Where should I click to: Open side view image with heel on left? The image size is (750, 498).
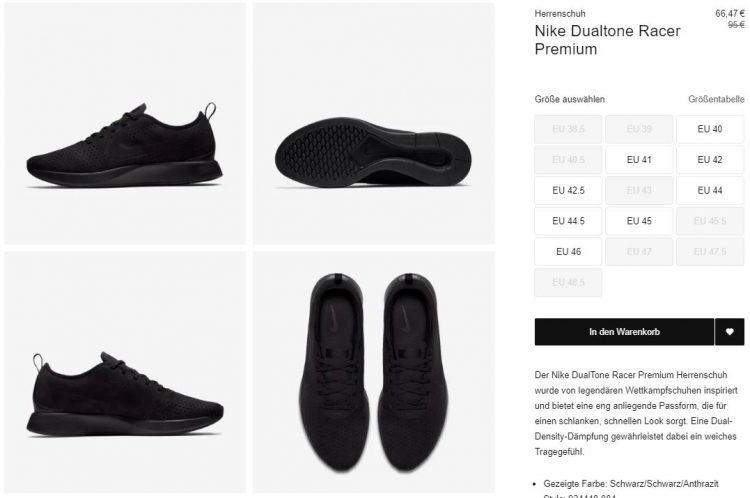click(x=125, y=372)
